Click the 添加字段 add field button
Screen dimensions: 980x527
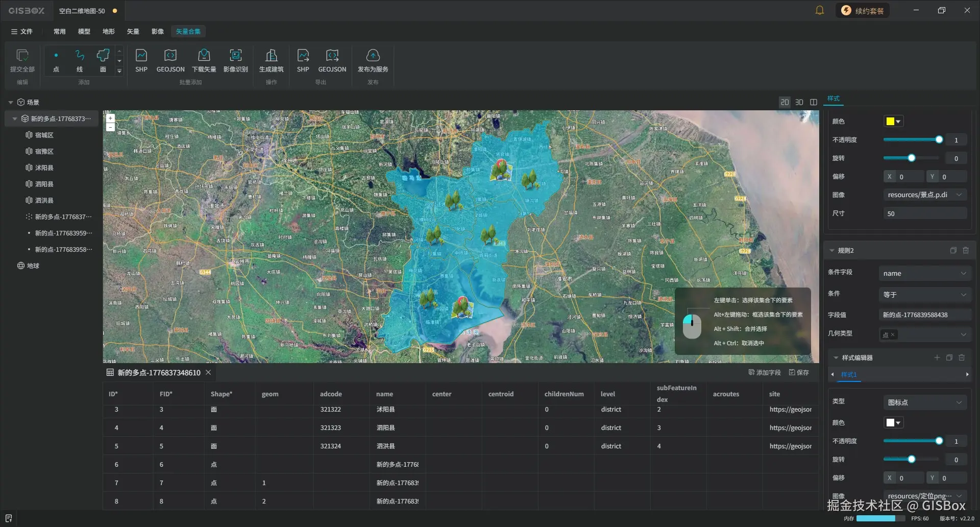click(765, 372)
